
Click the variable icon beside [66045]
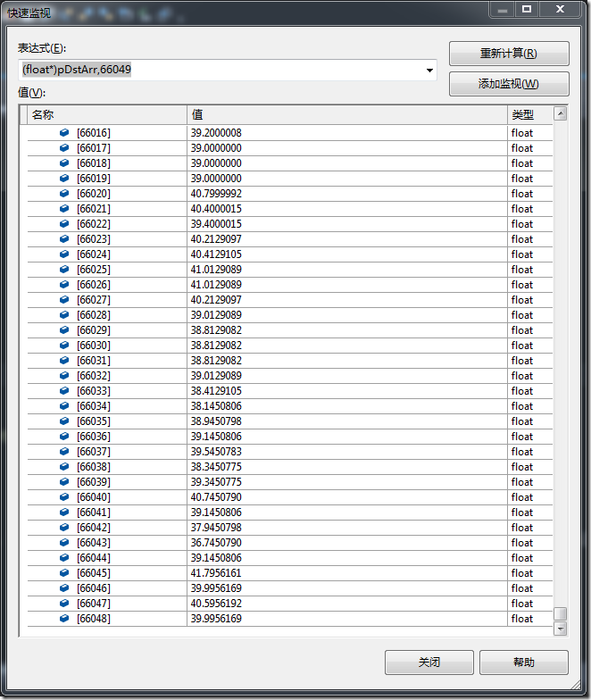64,573
